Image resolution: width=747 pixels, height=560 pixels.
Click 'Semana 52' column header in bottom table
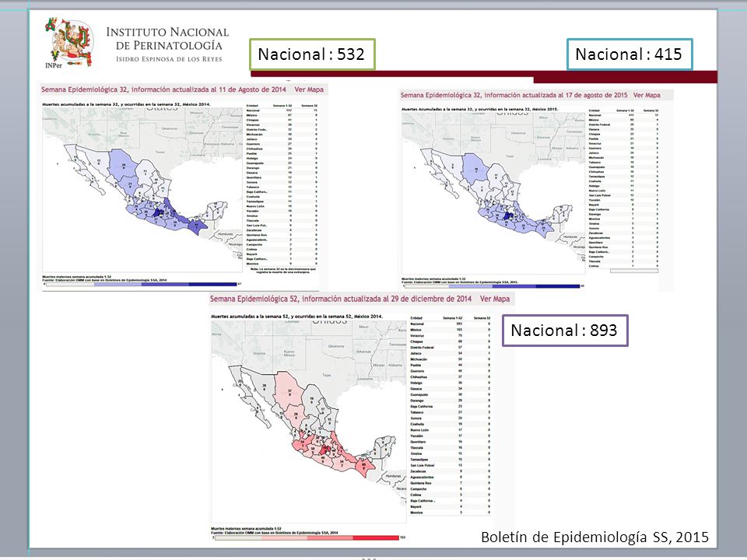point(482,317)
